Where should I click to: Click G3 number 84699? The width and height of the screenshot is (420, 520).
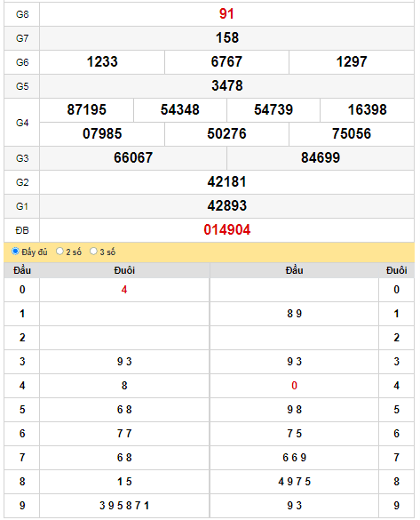(x=321, y=157)
